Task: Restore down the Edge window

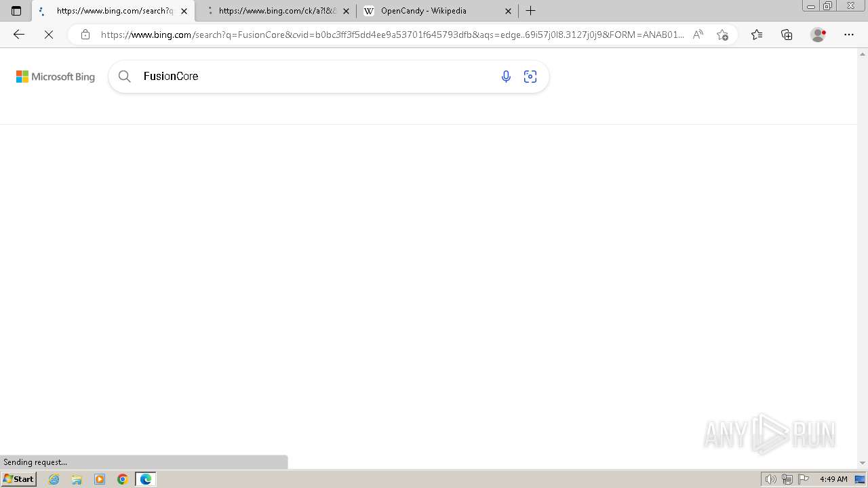Action: [x=827, y=6]
